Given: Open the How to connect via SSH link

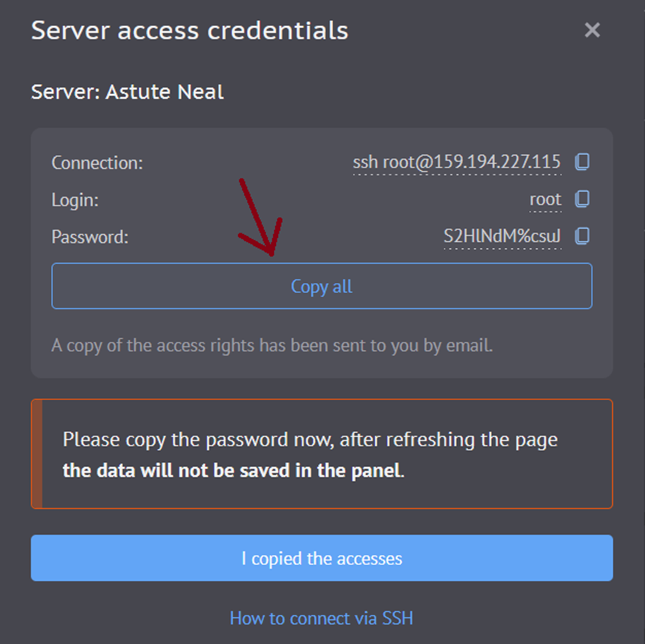Looking at the screenshot, I should pos(321,618).
